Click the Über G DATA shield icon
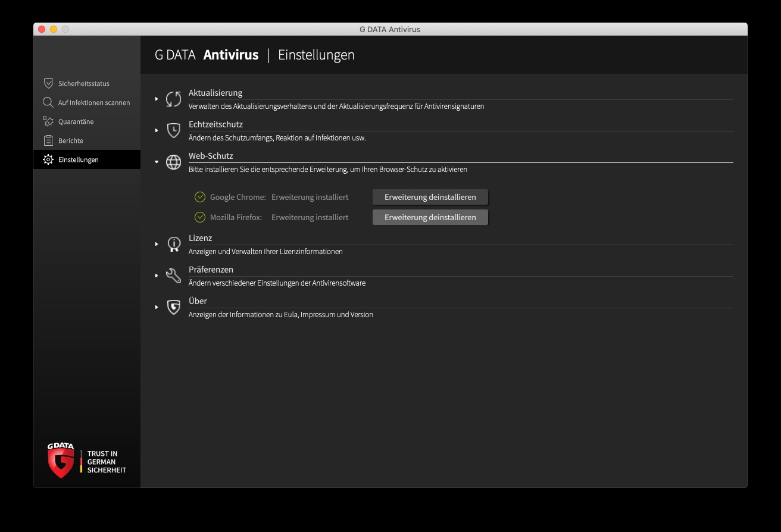This screenshot has width=781, height=532. (173, 307)
